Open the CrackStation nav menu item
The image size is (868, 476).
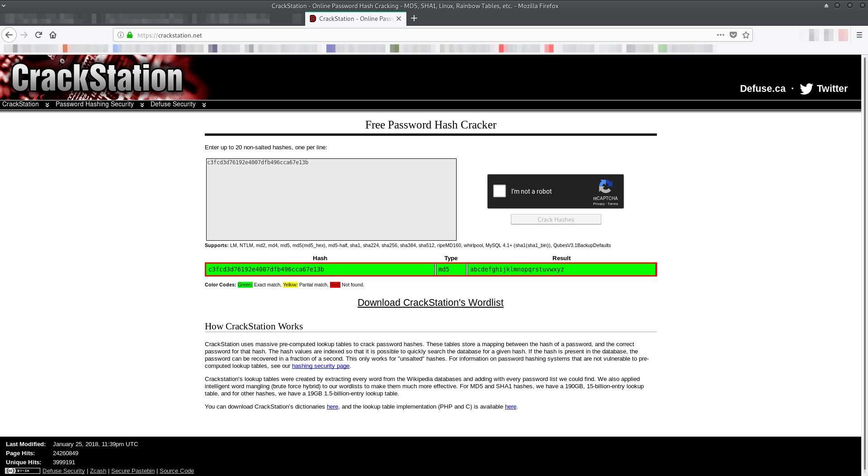coord(20,104)
